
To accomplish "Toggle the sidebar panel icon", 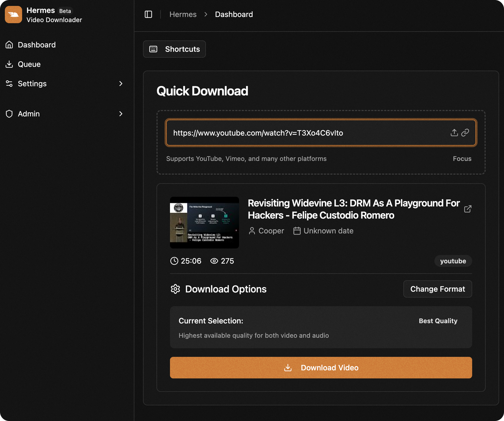I will coord(148,14).
